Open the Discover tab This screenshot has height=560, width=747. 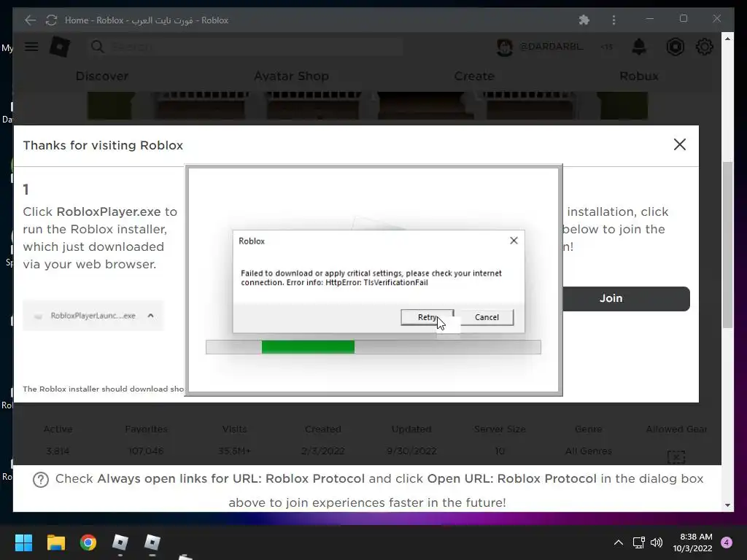tap(102, 76)
